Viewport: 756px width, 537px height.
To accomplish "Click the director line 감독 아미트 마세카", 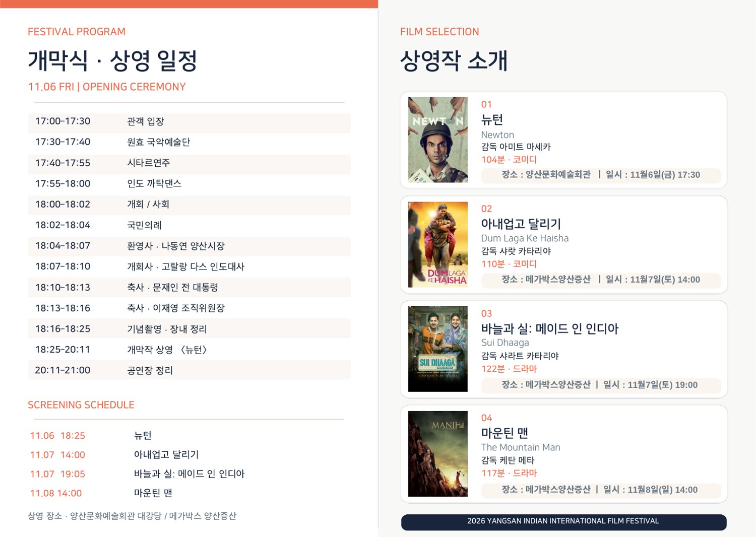I will coord(516,147).
